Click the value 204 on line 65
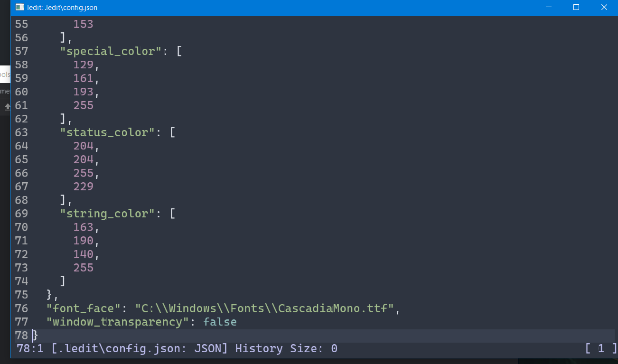 83,159
